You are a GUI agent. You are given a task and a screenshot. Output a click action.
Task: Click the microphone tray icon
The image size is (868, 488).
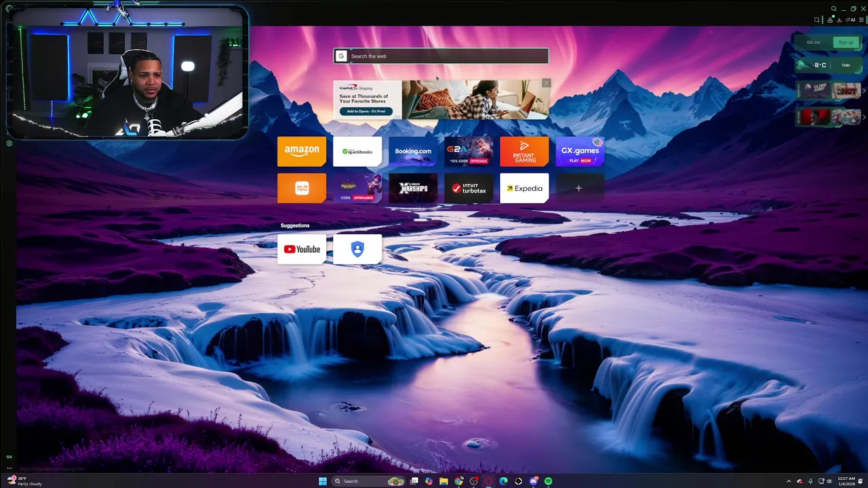(x=810, y=481)
